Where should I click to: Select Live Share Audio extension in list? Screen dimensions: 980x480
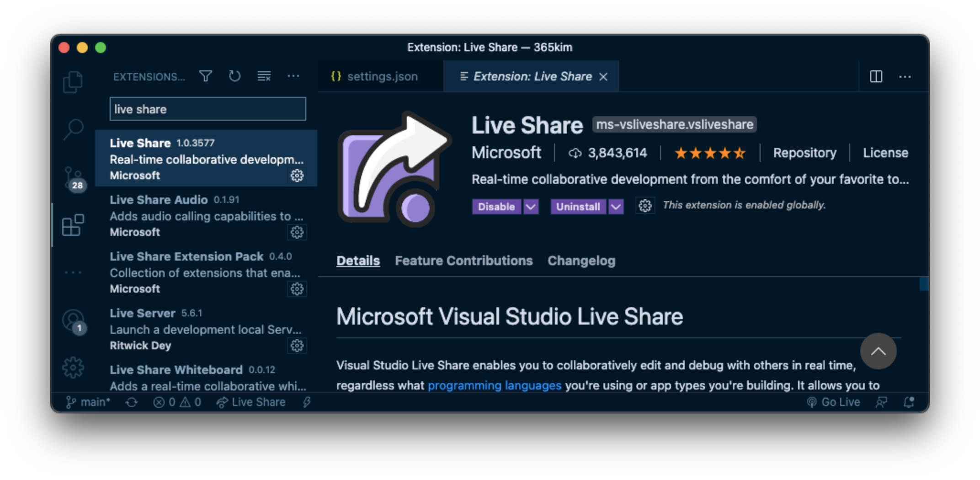(206, 215)
